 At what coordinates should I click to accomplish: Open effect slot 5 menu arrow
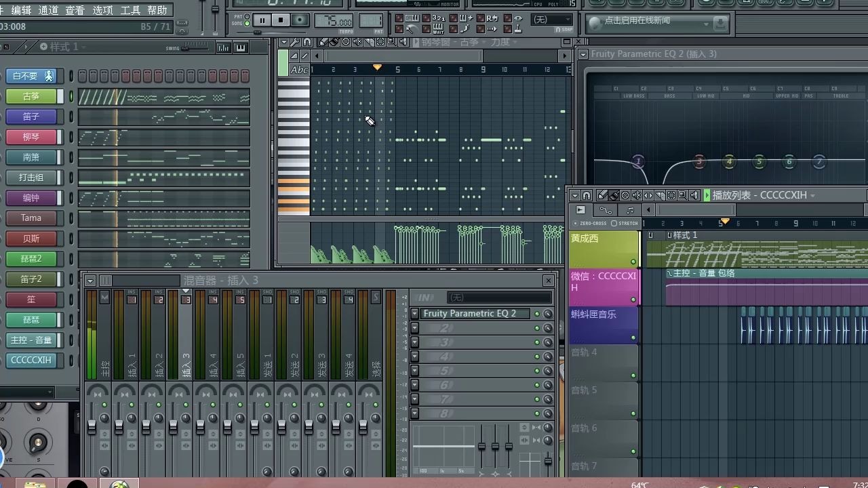coord(414,371)
